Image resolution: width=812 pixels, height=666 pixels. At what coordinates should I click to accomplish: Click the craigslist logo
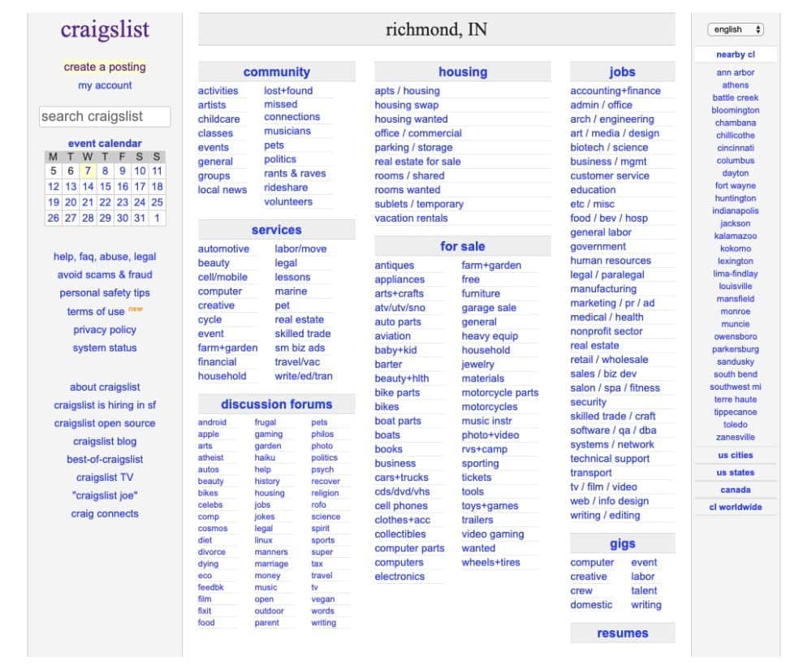105,30
